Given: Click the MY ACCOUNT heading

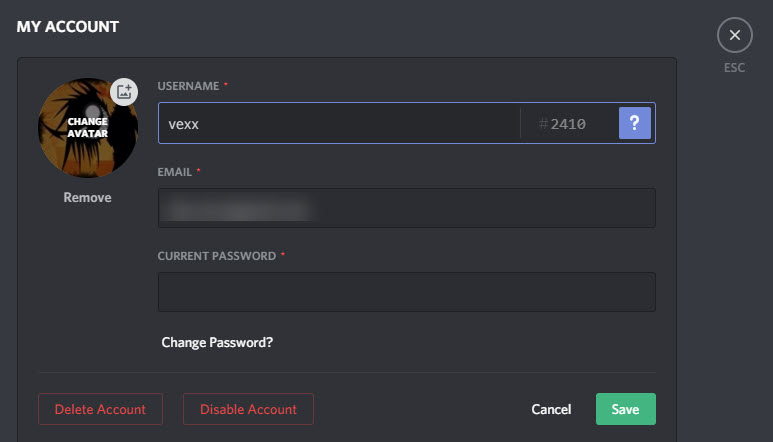Looking at the screenshot, I should [x=68, y=27].
